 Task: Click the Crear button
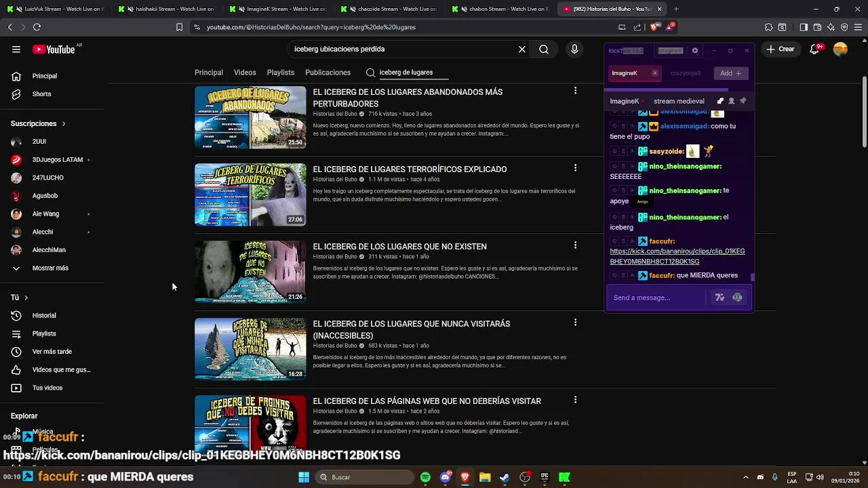pyautogui.click(x=781, y=49)
